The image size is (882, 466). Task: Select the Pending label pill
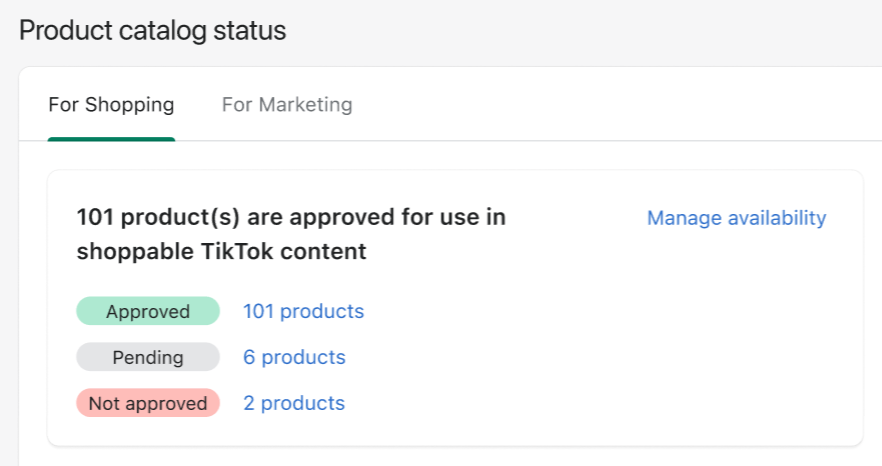148,357
